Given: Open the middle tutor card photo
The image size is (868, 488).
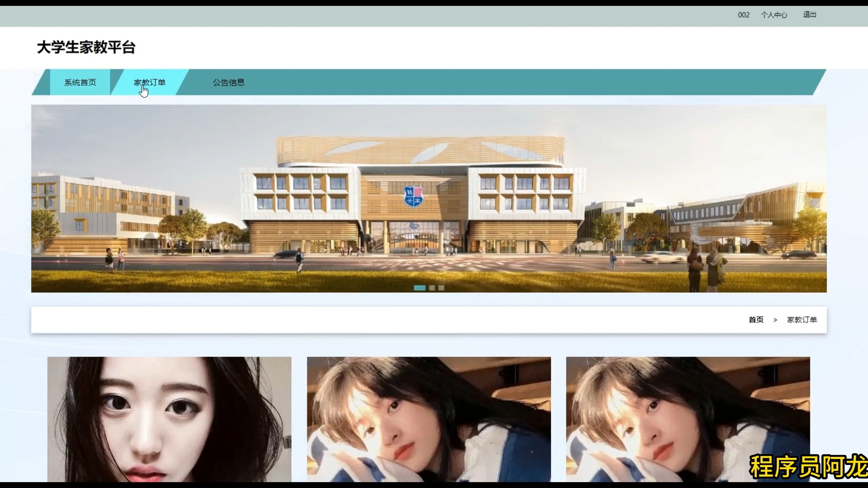Looking at the screenshot, I should click(429, 419).
